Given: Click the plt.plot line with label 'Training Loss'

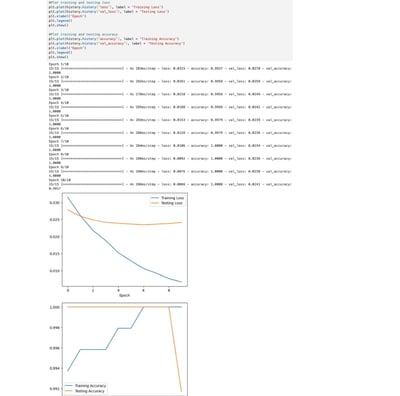Looking at the screenshot, I should pos(106,7).
